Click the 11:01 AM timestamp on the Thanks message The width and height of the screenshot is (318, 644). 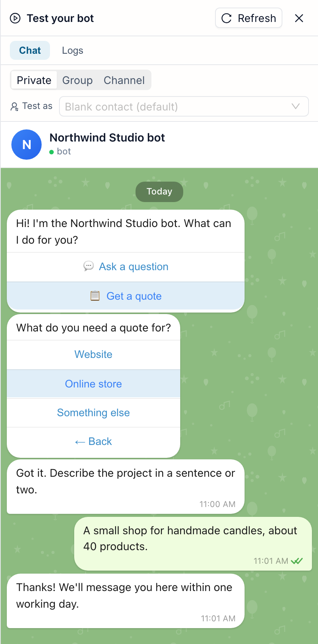218,618
